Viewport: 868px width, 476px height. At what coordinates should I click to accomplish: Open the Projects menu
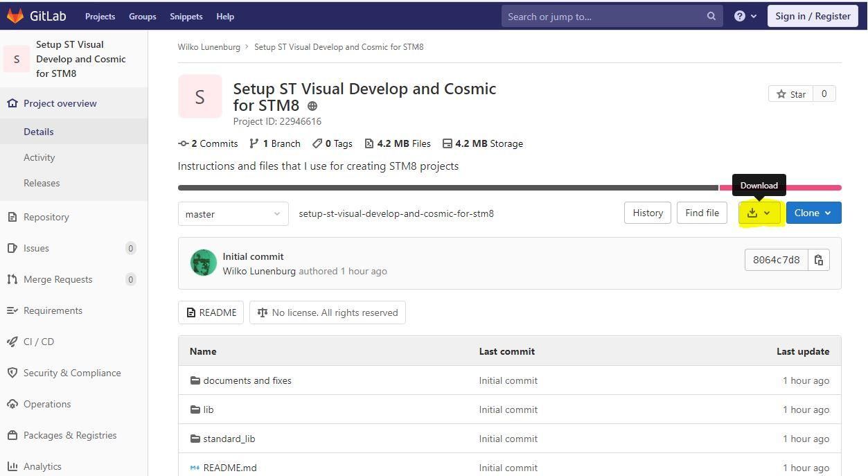(100, 16)
